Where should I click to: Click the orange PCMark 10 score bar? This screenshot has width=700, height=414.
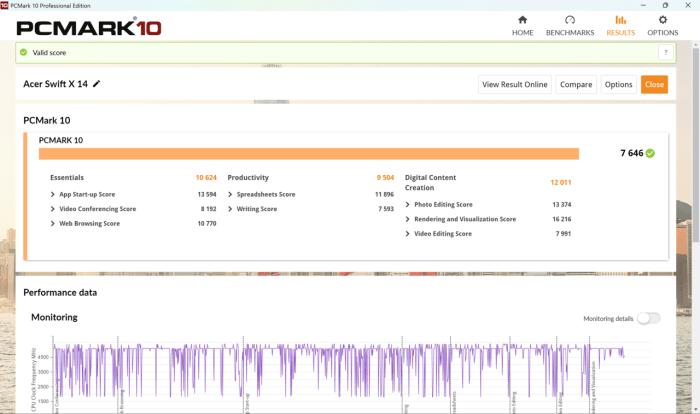point(308,154)
